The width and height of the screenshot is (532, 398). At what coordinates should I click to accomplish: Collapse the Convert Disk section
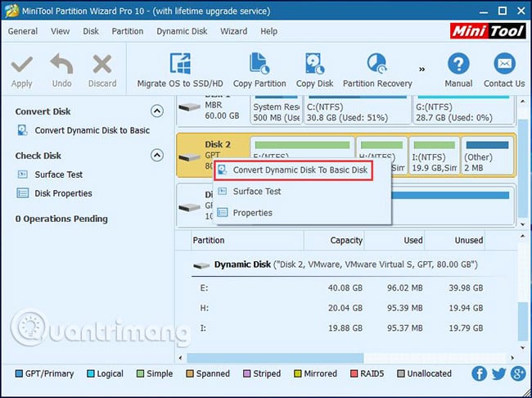click(x=157, y=111)
